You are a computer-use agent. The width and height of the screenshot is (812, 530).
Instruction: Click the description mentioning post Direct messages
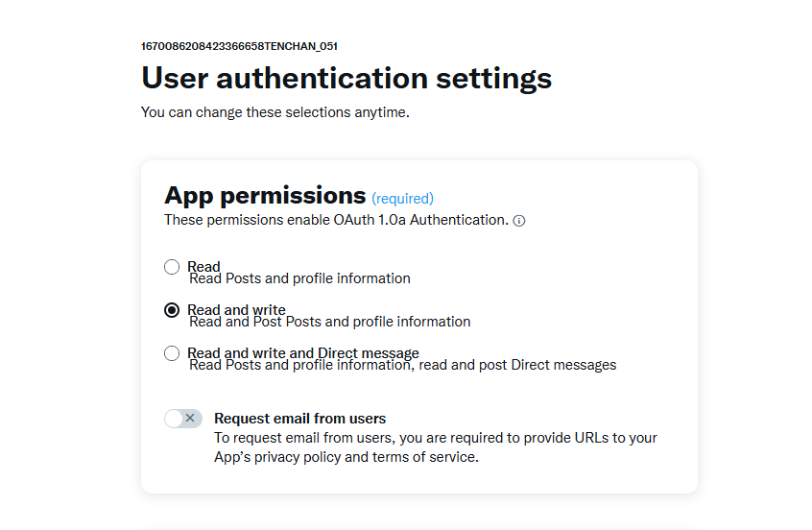[403, 365]
